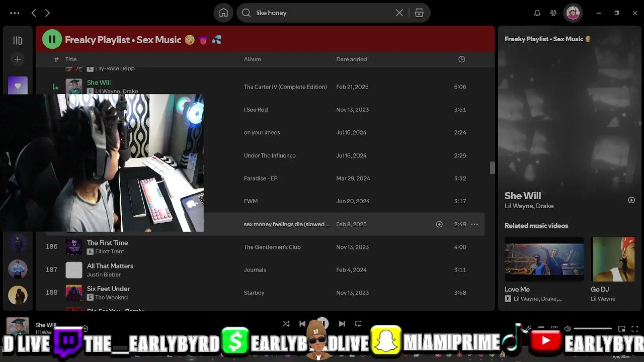Open the album 'FWM'
Screen dimensions: 644x362
tap(251, 201)
